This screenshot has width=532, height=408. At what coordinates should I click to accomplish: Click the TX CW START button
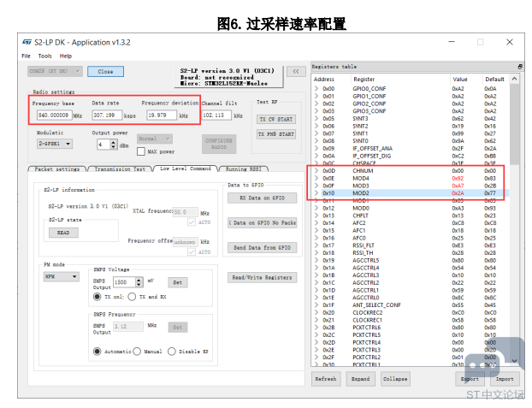tap(276, 120)
